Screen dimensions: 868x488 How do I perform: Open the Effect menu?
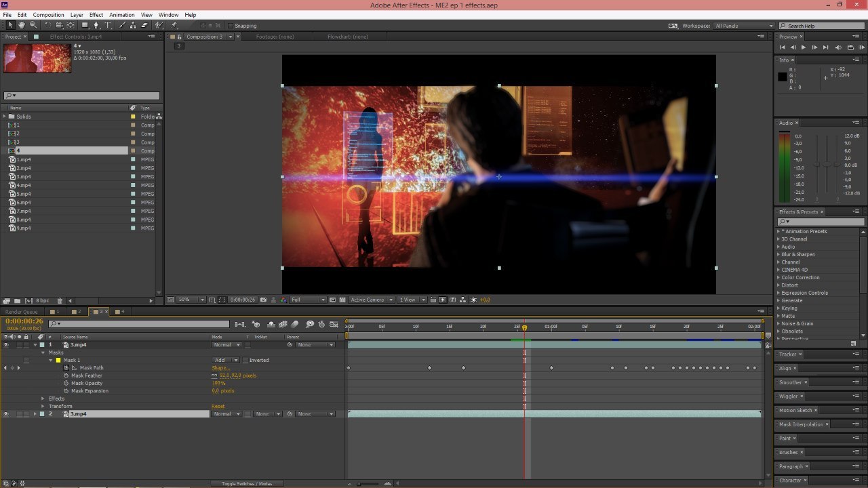(x=96, y=14)
